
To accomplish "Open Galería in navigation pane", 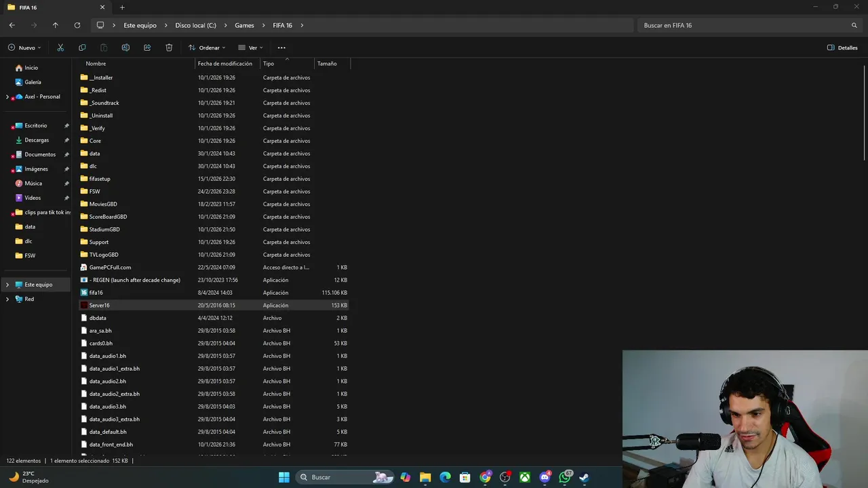I will click(x=33, y=82).
